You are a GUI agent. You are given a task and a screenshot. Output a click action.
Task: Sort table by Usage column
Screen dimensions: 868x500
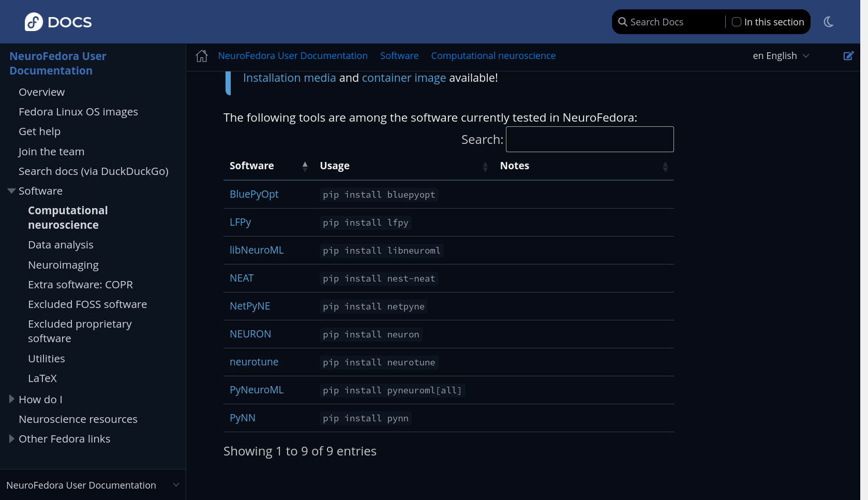click(403, 166)
